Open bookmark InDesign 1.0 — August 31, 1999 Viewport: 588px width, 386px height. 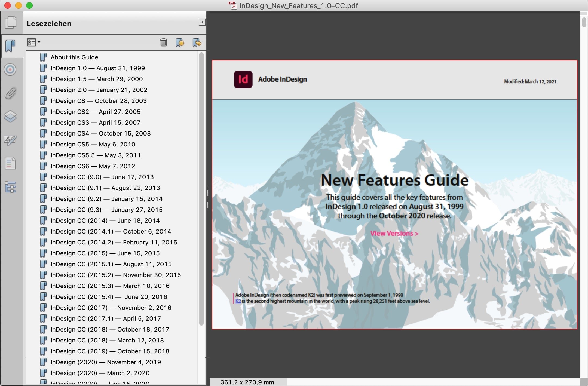click(98, 68)
